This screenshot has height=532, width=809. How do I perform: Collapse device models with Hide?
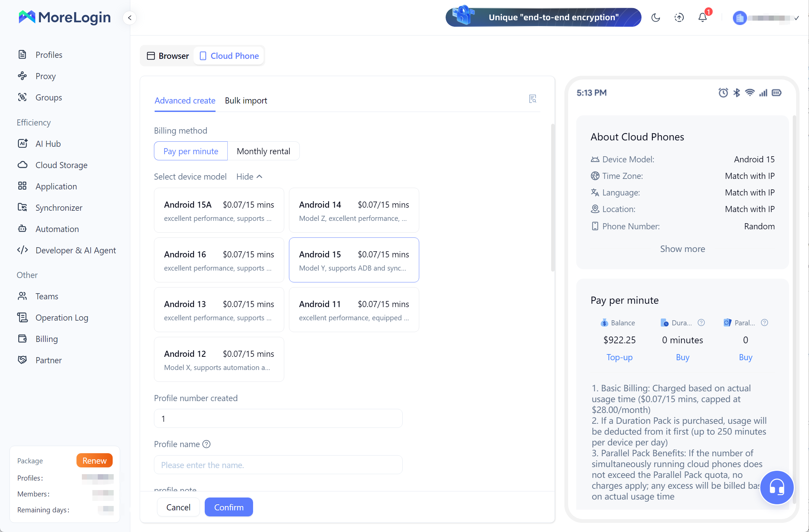click(249, 177)
